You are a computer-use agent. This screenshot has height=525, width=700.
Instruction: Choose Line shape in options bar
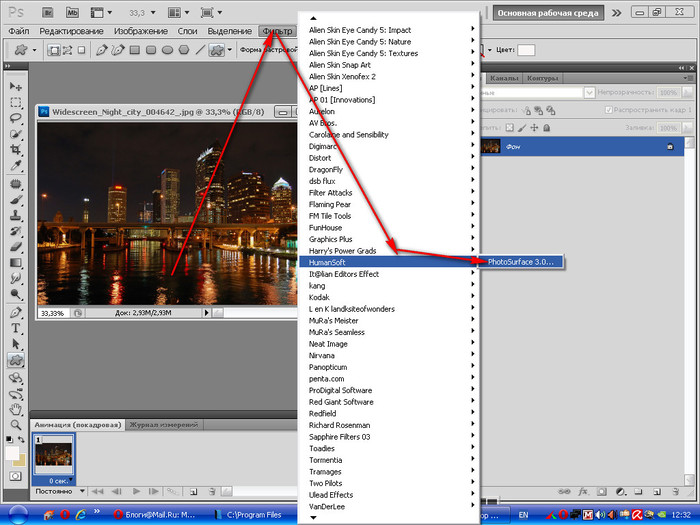pos(200,50)
